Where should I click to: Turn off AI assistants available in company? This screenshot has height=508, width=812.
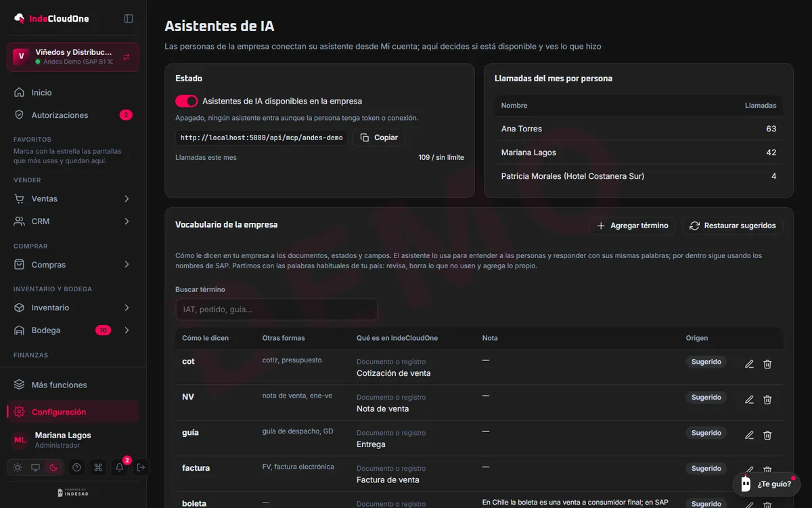(186, 101)
